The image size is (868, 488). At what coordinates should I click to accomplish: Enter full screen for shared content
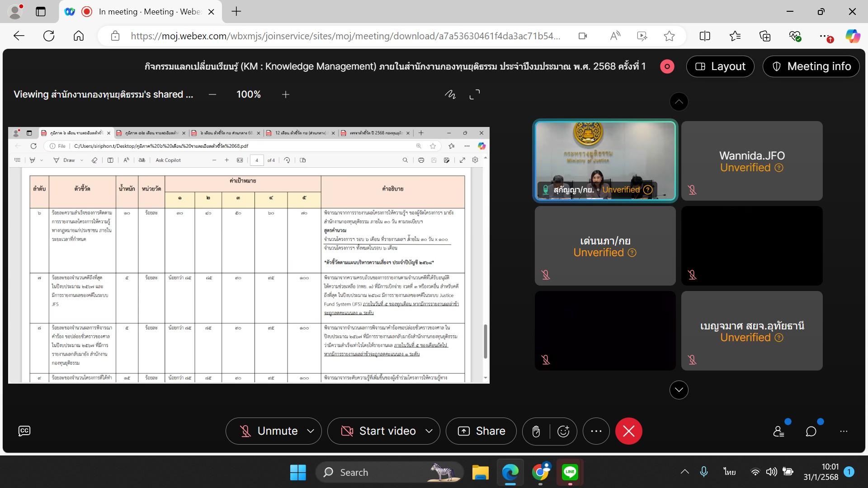[475, 94]
